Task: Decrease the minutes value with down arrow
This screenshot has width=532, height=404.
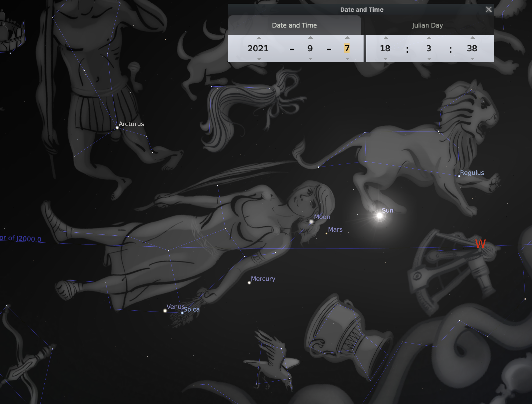Action: pos(429,59)
